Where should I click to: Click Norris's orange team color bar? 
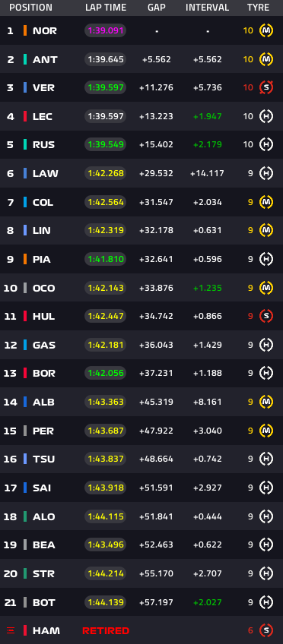tap(25, 31)
